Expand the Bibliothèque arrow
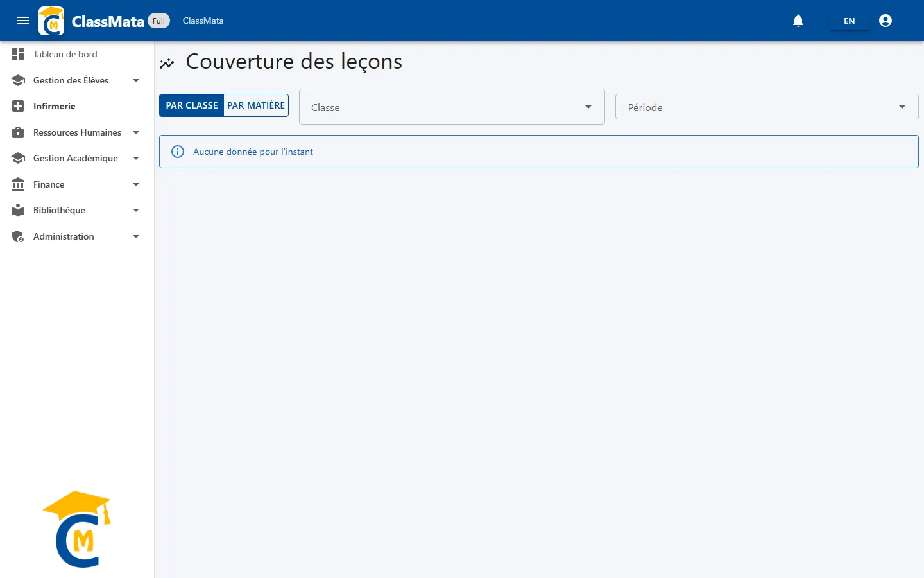Screen dimensions: 924x578 click(136, 210)
